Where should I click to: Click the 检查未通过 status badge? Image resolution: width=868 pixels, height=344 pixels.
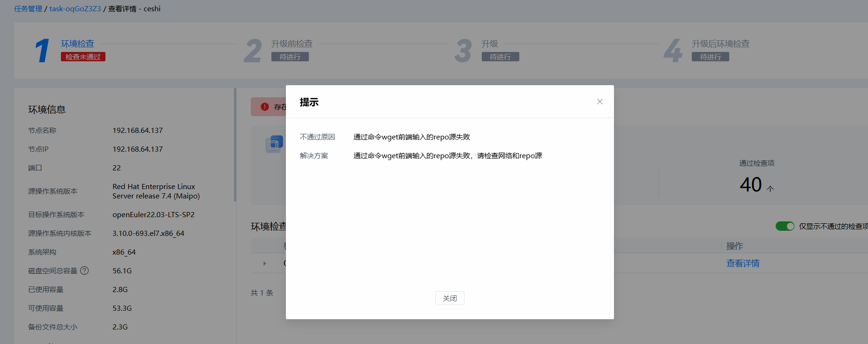(83, 57)
